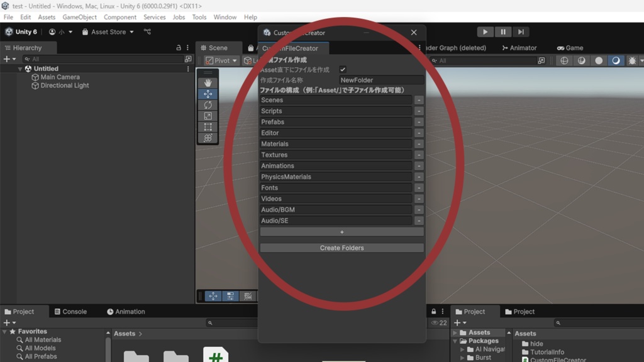Toggle the 'Asset直下にファイルを作成' checkbox
Image resolution: width=644 pixels, height=362 pixels.
click(x=343, y=69)
